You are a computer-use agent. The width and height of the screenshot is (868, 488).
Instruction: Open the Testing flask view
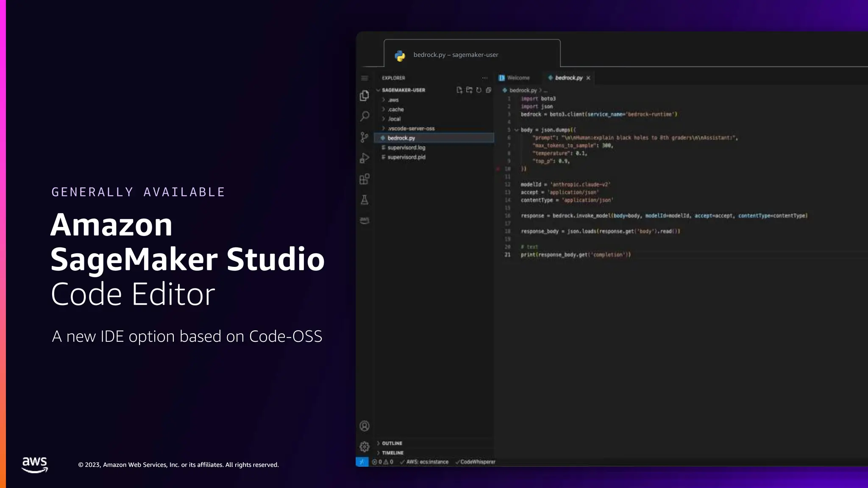364,200
